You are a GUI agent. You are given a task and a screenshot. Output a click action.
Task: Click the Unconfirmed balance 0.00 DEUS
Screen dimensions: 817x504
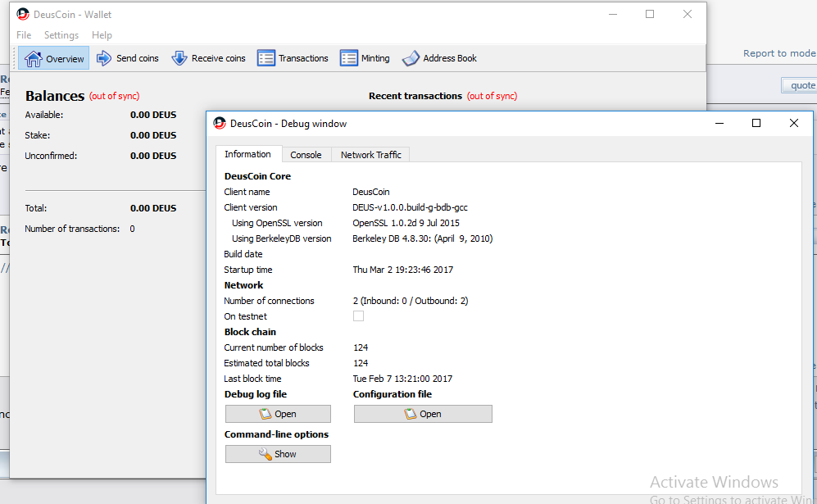[x=153, y=156]
